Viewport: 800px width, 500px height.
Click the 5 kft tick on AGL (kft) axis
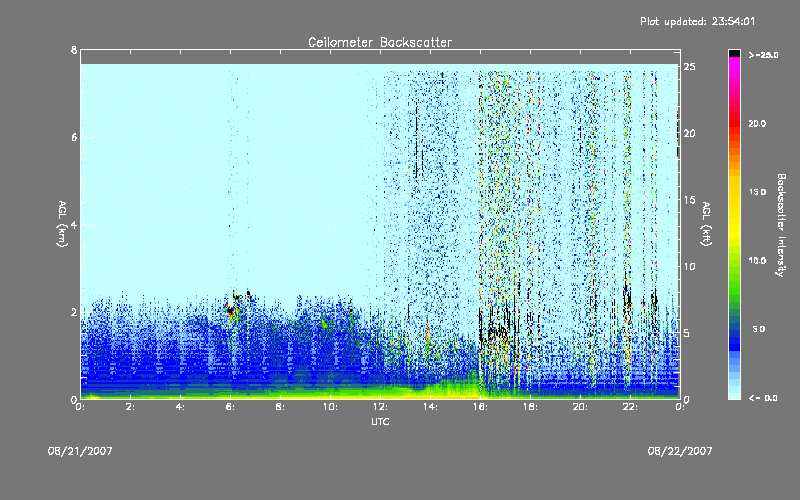click(687, 333)
